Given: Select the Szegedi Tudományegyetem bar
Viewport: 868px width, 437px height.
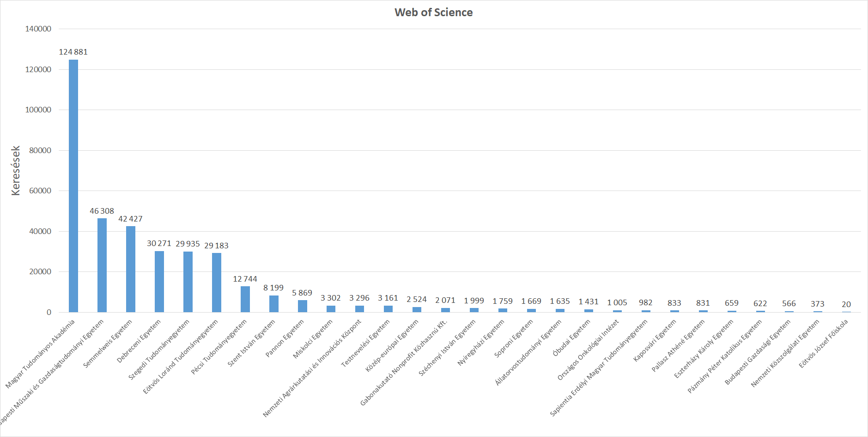Looking at the screenshot, I should coord(188,281).
